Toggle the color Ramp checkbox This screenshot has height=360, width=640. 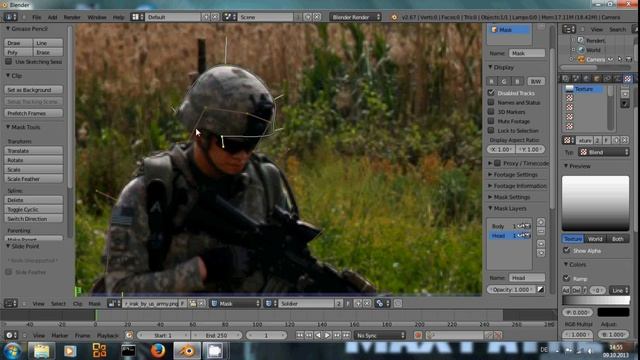(567, 278)
